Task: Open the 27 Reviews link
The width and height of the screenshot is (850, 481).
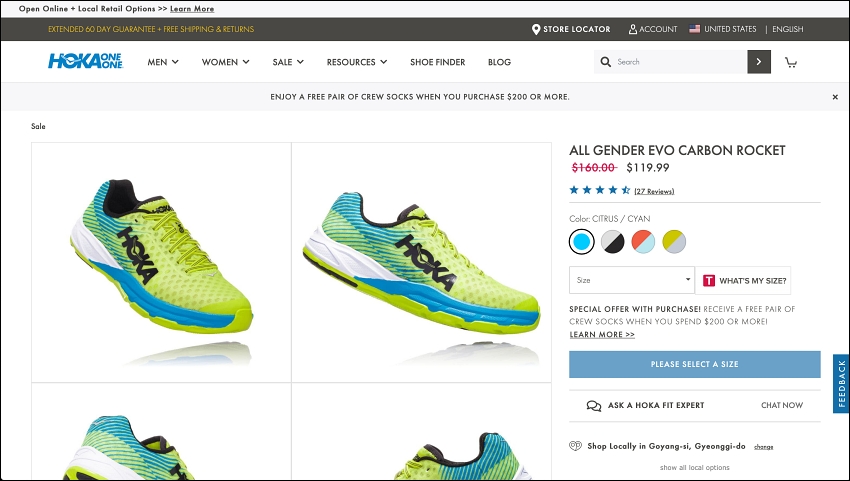Action: coord(654,191)
